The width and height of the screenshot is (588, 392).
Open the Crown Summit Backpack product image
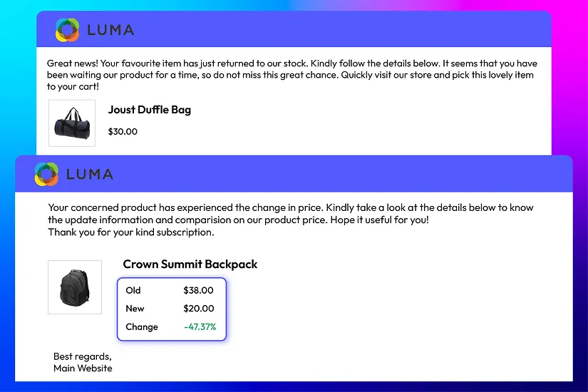tap(75, 287)
